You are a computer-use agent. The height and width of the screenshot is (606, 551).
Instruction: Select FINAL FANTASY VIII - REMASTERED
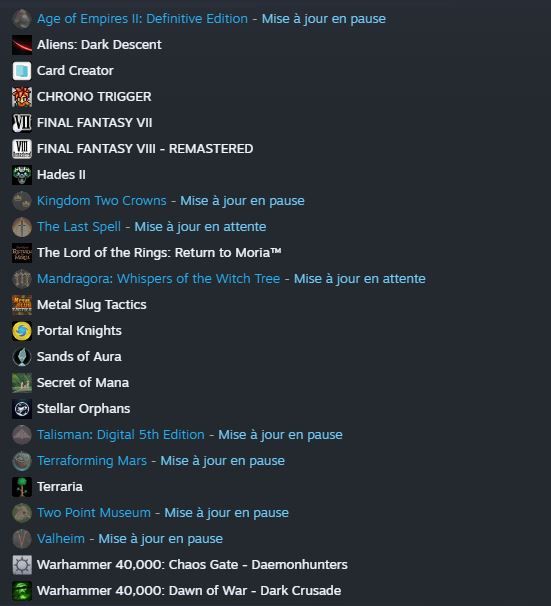145,149
